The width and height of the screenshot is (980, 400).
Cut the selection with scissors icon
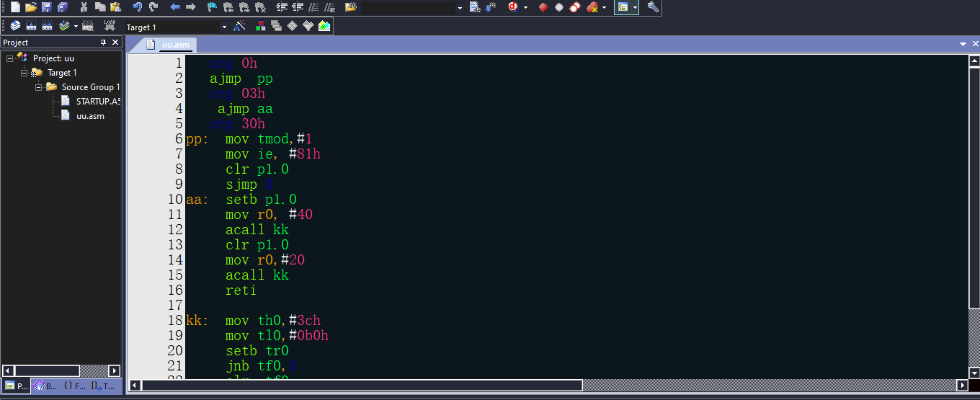click(x=84, y=7)
